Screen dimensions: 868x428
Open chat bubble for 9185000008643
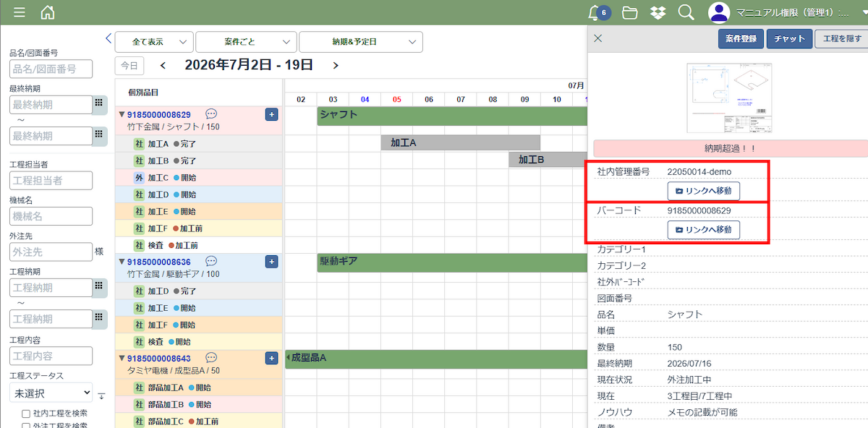click(211, 358)
